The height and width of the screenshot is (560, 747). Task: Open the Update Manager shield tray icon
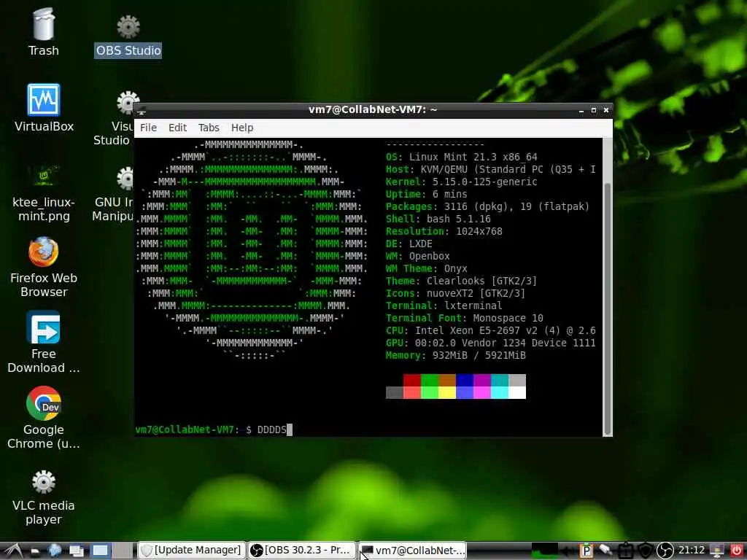[645, 551]
